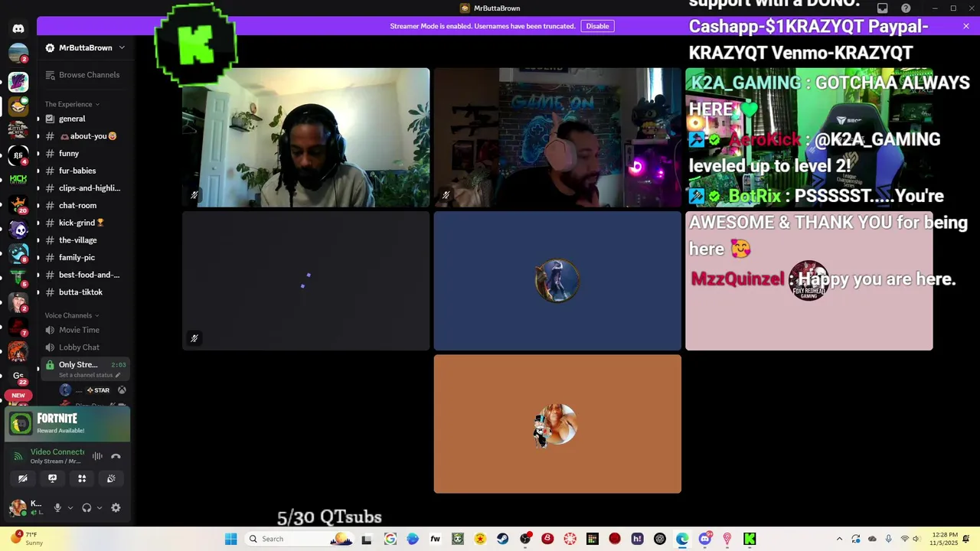The height and width of the screenshot is (551, 980).
Task: Mute the microphone
Action: (x=57, y=507)
